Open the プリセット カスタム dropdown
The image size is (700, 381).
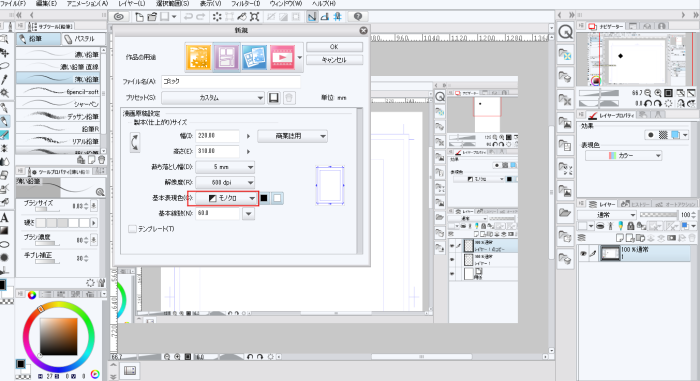[x=213, y=98]
